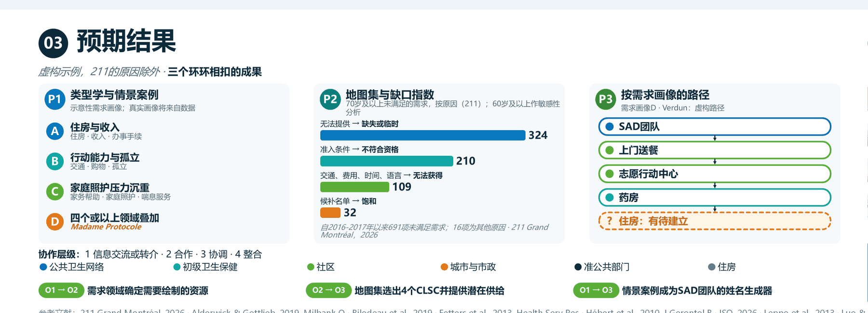Select the 药房 pathway box

pos(715,197)
